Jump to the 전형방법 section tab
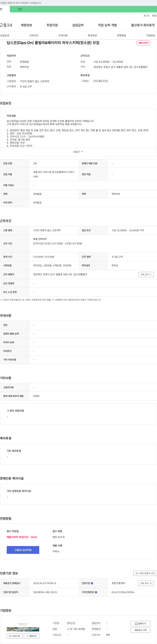 121,35
